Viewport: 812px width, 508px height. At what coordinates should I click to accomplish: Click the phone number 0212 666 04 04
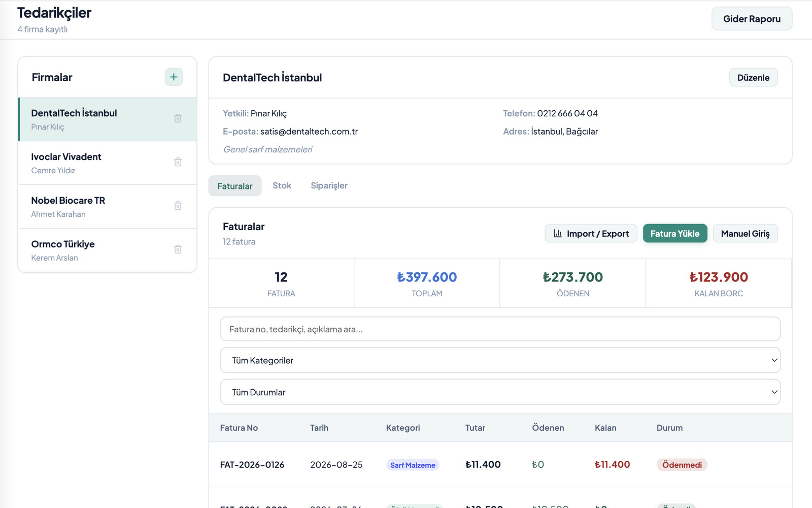[x=567, y=113]
